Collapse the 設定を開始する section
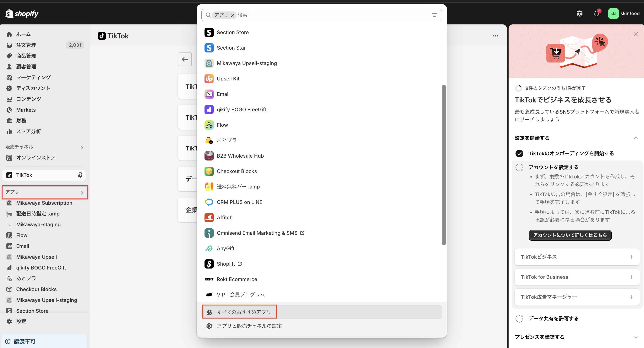Screen dimensions: 644x348 636,138
